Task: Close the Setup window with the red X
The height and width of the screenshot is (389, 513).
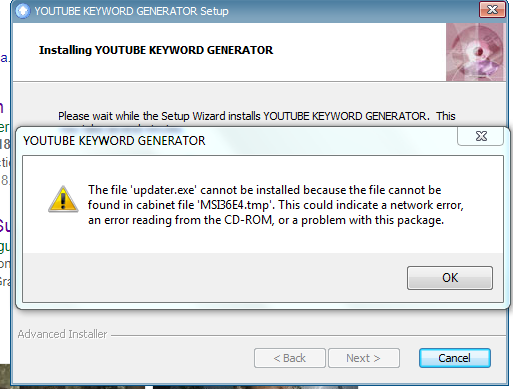Action: 492,10
